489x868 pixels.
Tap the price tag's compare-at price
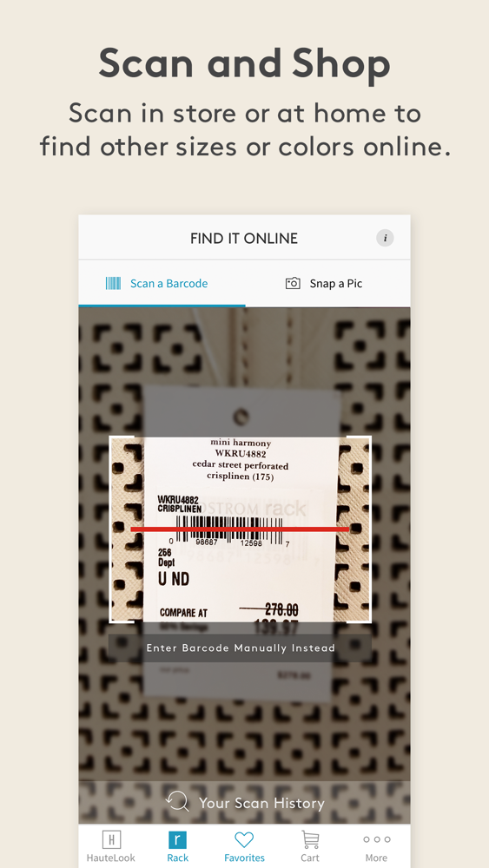click(x=281, y=610)
